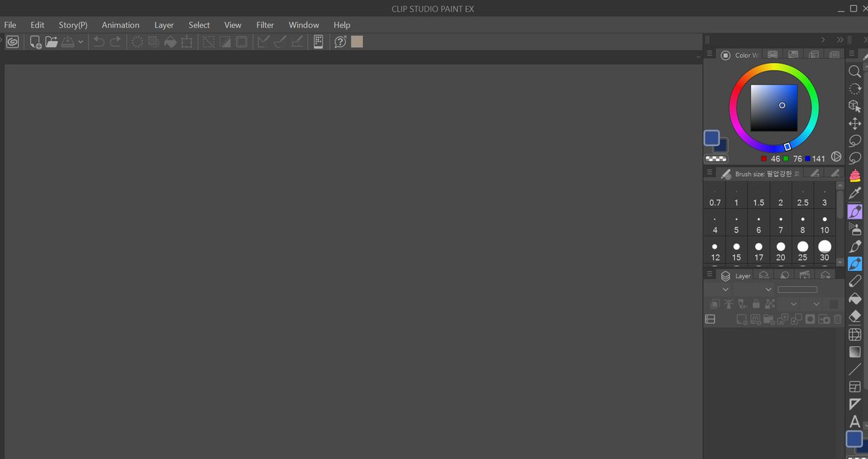
Task: Click the layer opacity slider field
Action: point(797,289)
